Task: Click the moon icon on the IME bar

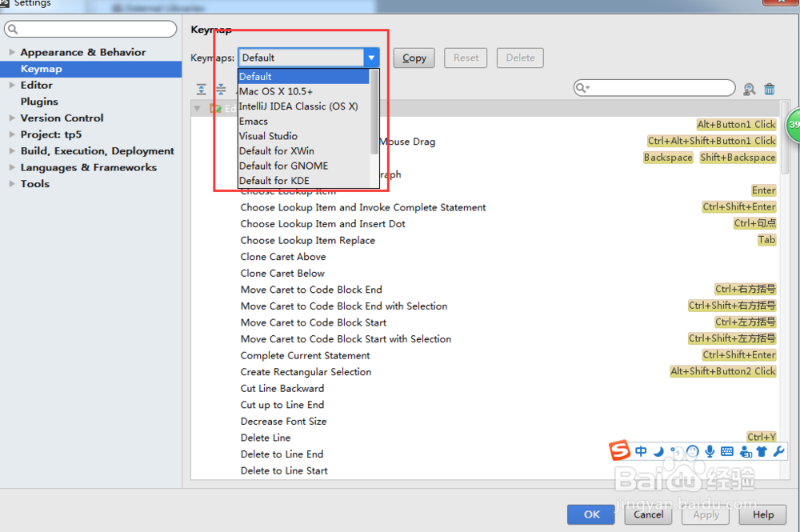Action: (658, 451)
